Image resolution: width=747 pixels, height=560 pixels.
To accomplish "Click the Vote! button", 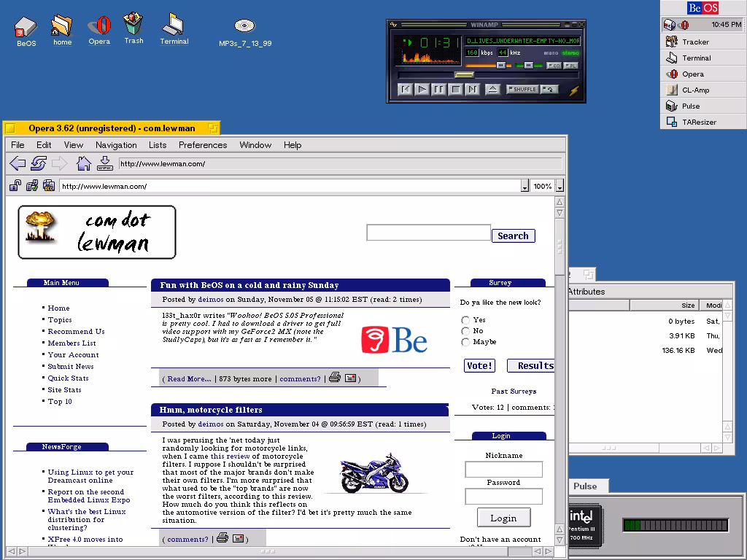I will (479, 366).
